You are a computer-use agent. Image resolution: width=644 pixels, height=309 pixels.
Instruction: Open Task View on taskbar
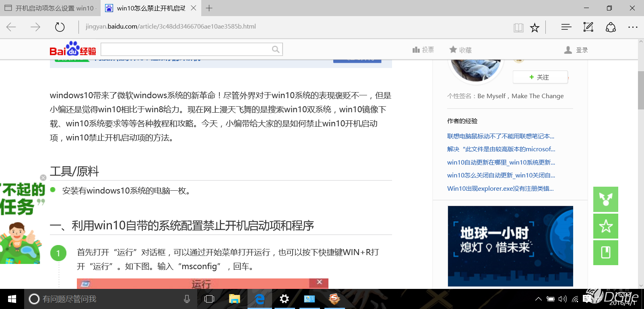click(x=209, y=299)
